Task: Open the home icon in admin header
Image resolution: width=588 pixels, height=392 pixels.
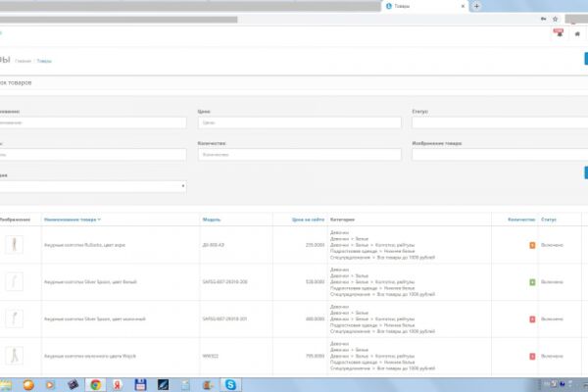Action: 577,34
